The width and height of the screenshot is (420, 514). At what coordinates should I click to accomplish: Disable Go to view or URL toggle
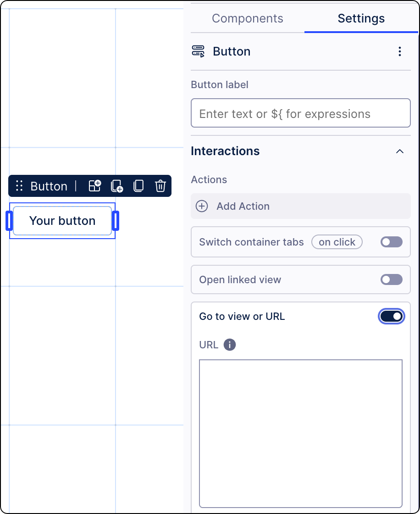click(x=391, y=316)
